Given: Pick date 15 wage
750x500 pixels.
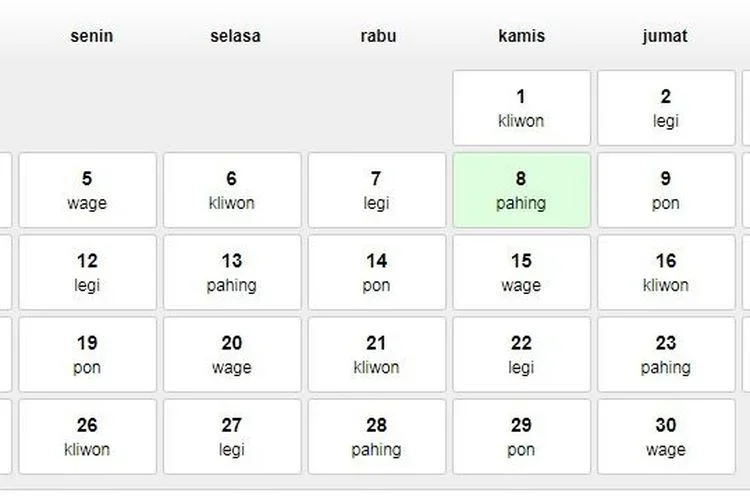Looking at the screenshot, I should 521,272.
